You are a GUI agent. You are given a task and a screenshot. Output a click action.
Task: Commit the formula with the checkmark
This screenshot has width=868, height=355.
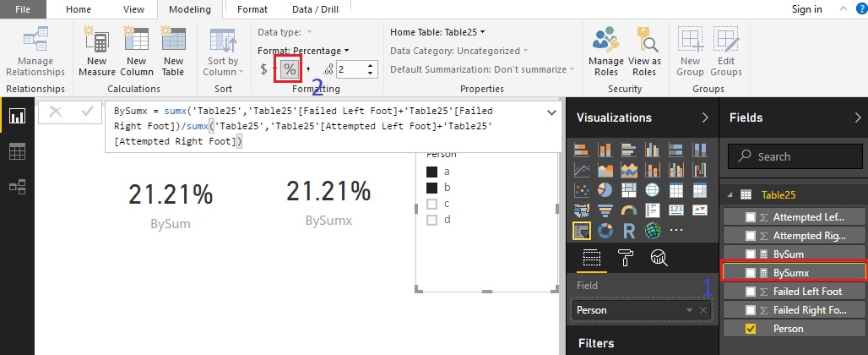87,112
